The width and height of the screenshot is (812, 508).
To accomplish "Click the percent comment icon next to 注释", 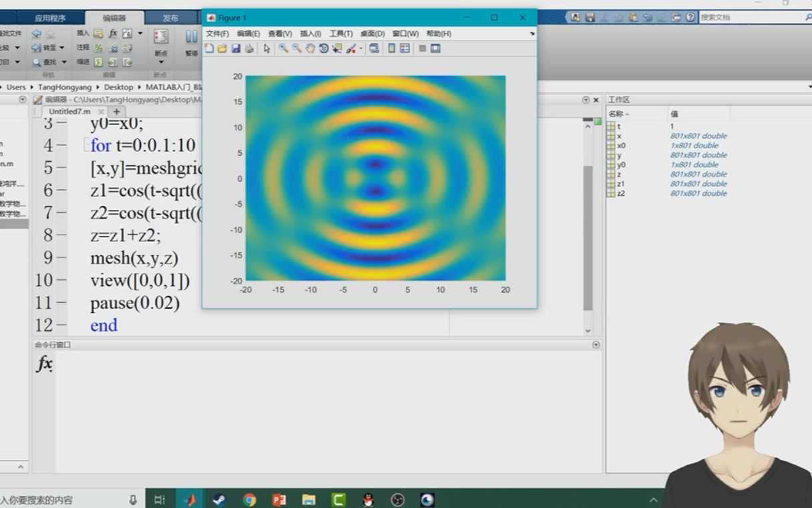I will point(98,48).
